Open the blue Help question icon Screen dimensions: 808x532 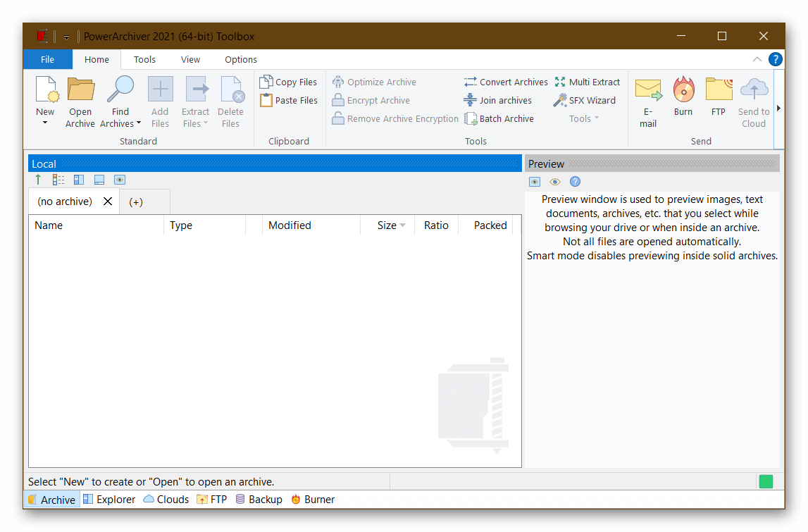point(776,59)
